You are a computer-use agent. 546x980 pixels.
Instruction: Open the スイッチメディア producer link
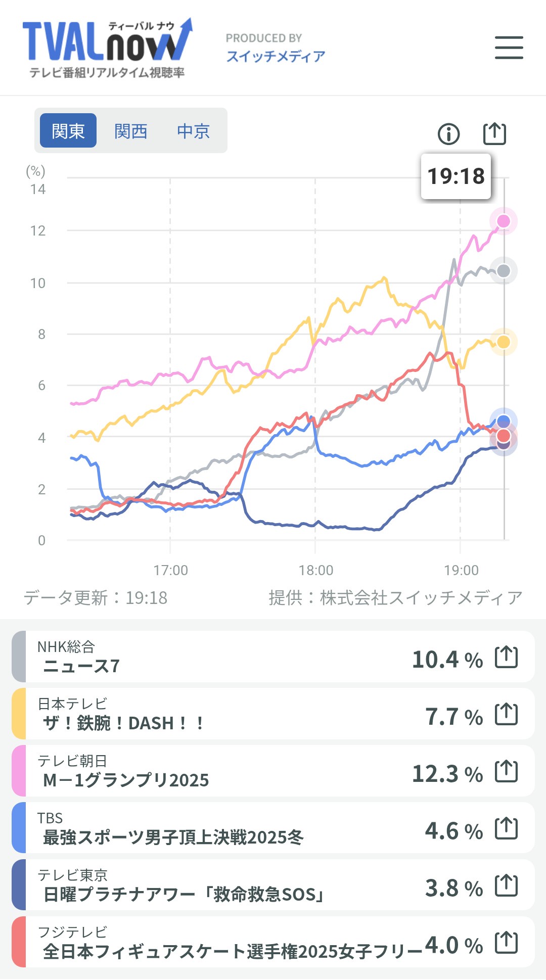click(x=276, y=56)
